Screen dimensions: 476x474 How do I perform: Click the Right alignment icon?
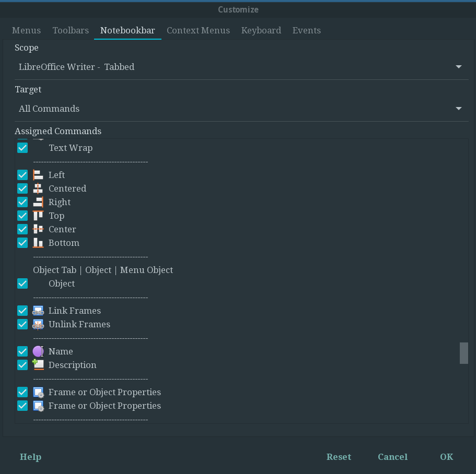tap(38, 202)
